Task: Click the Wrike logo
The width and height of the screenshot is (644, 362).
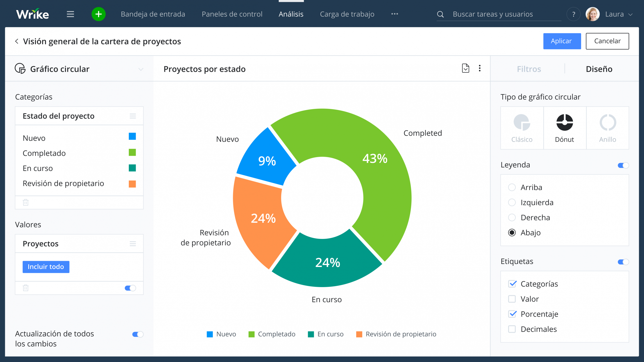Action: point(32,14)
